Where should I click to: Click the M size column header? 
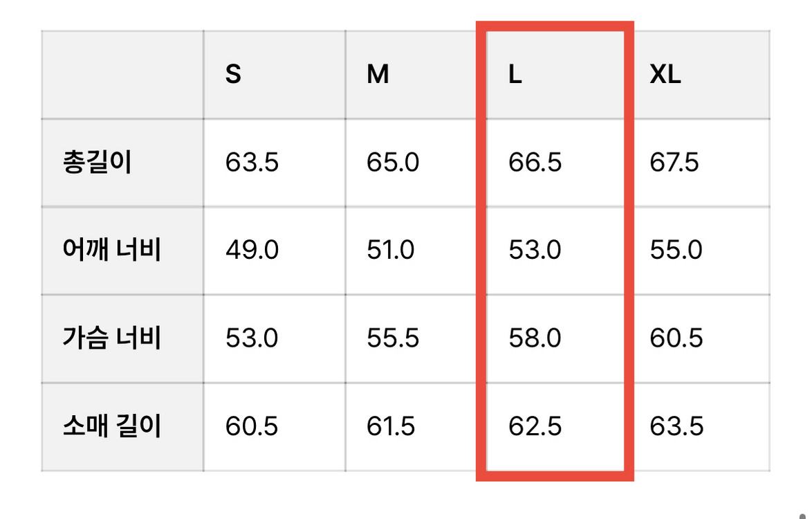point(378,75)
